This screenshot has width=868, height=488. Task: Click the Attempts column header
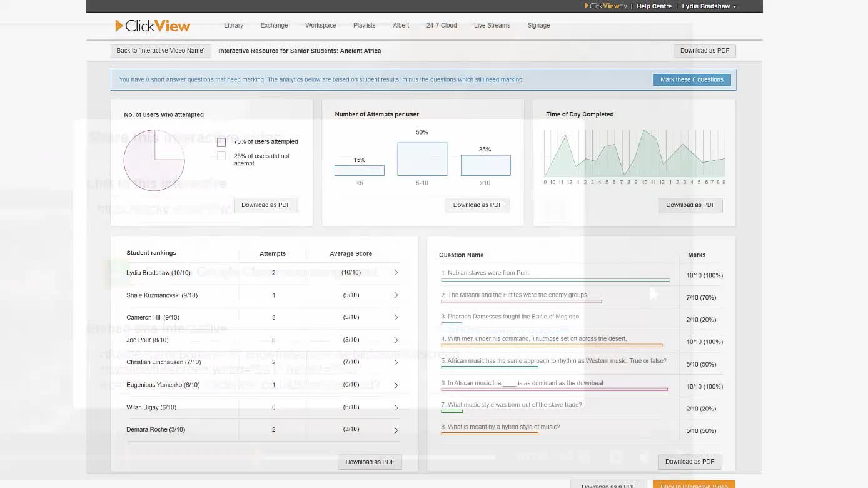[273, 254]
